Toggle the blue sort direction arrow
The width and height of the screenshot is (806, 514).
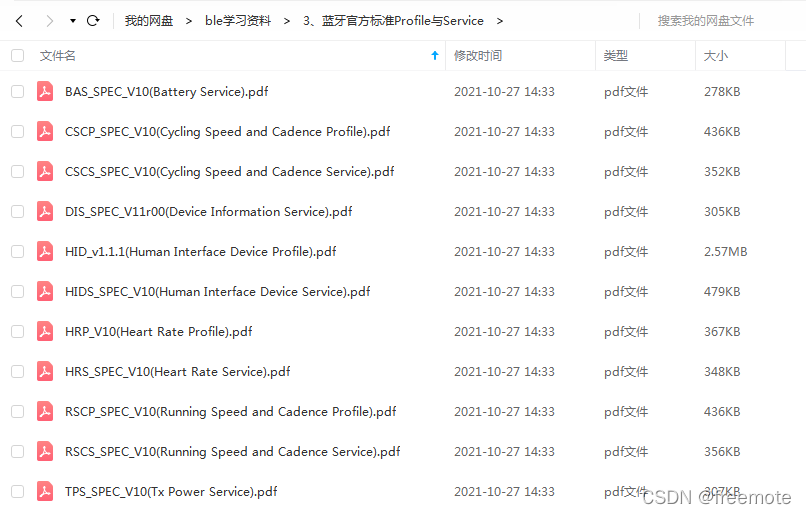click(435, 56)
